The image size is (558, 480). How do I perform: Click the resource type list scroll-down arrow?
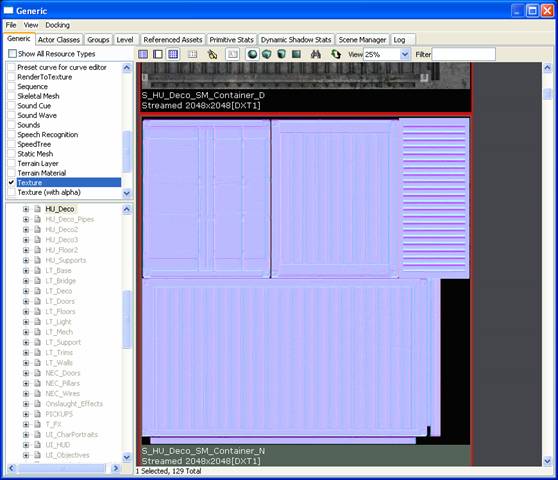(127, 193)
